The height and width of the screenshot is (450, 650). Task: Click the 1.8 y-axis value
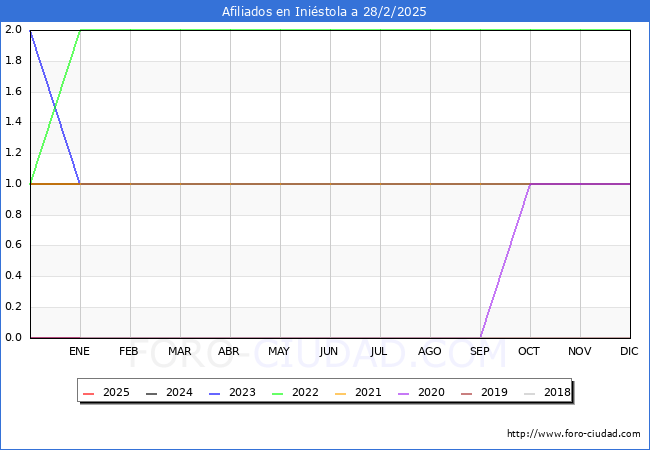(x=13, y=60)
